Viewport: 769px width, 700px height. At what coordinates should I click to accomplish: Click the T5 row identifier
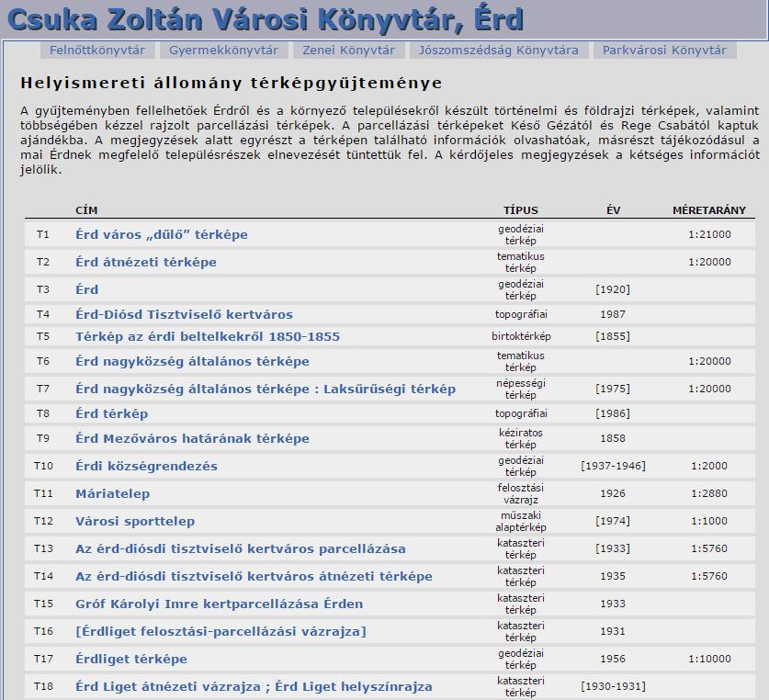tap(43, 336)
